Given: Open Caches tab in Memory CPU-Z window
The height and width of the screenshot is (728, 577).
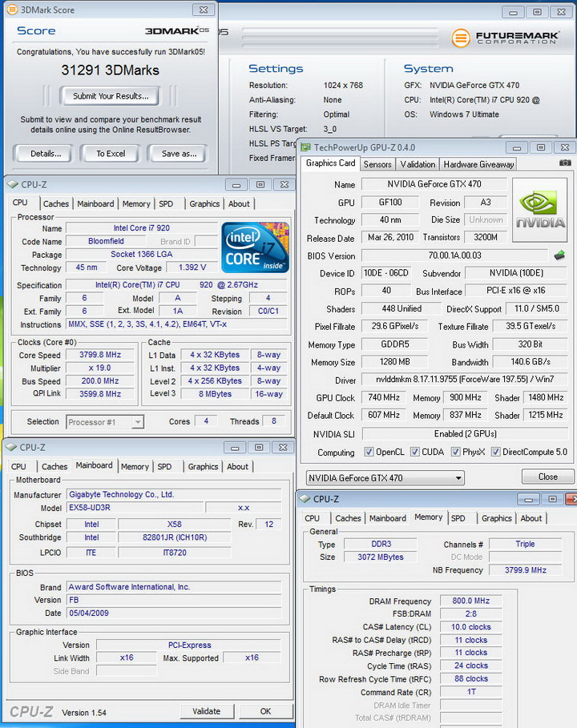Looking at the screenshot, I should pos(348,518).
